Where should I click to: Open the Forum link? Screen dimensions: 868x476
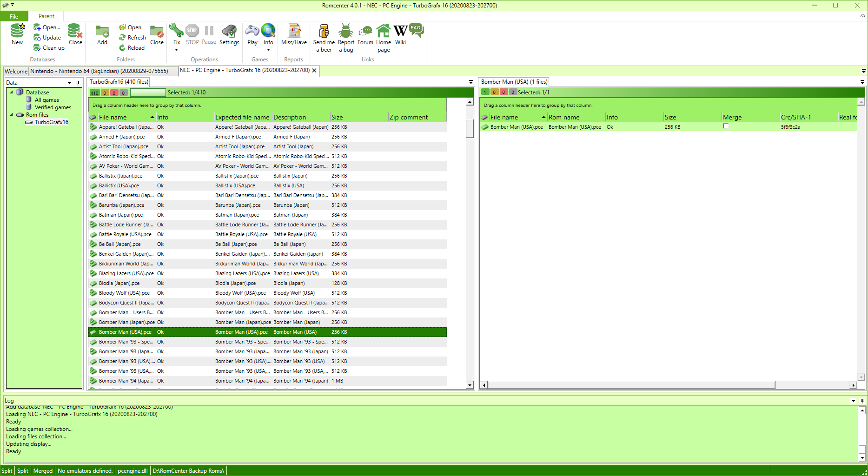(365, 34)
